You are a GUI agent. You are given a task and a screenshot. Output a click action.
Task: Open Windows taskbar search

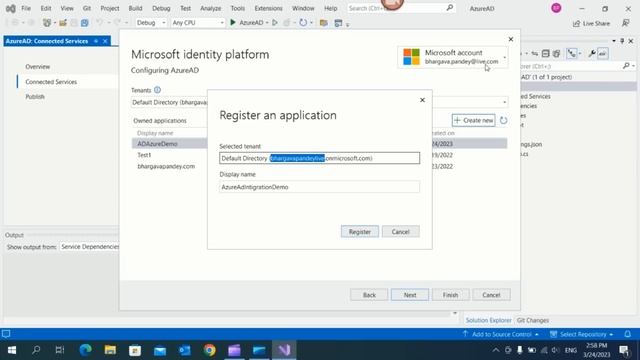pos(36,350)
